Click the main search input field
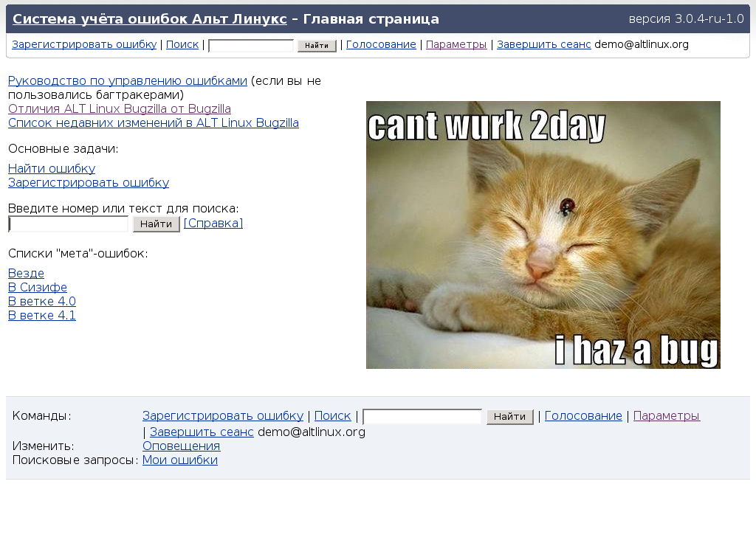This screenshot has height=543, width=756. [x=68, y=224]
